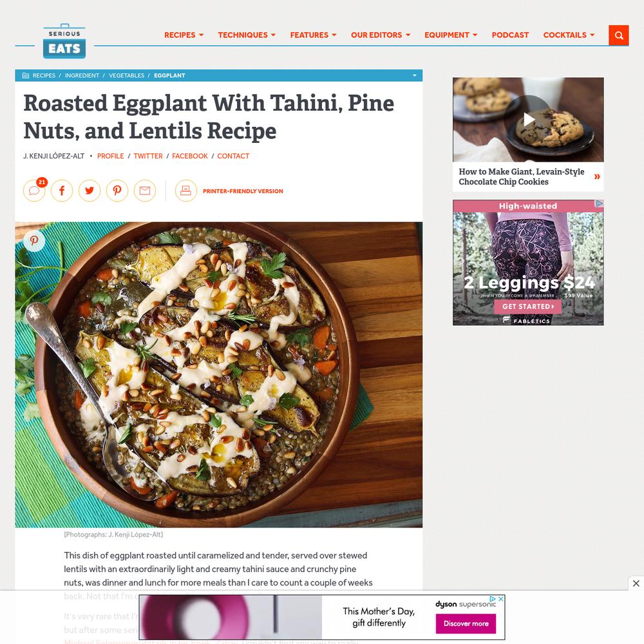Viewport: 644px width, 644px height.
Task: Open Printer-Friendly Version link
Action: point(243,191)
